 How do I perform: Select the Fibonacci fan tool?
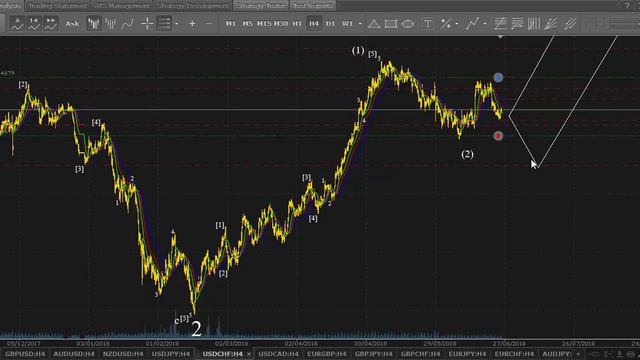(551, 24)
